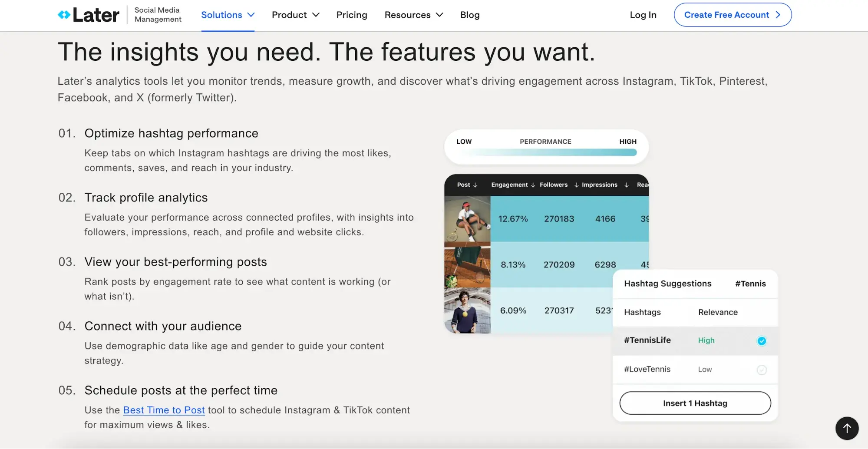Screen dimensions: 868x449
Task: Click the Low relevance label
Action: coord(705,370)
